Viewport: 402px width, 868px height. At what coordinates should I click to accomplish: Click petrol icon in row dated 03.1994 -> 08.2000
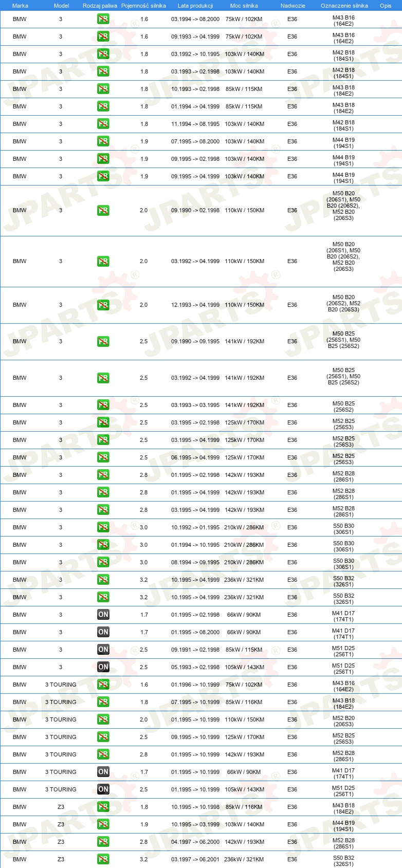(103, 19)
